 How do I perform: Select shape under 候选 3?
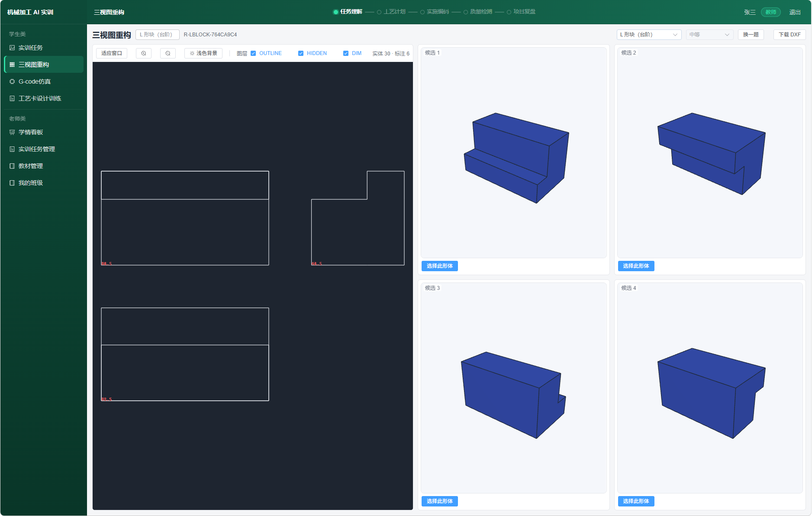439,501
